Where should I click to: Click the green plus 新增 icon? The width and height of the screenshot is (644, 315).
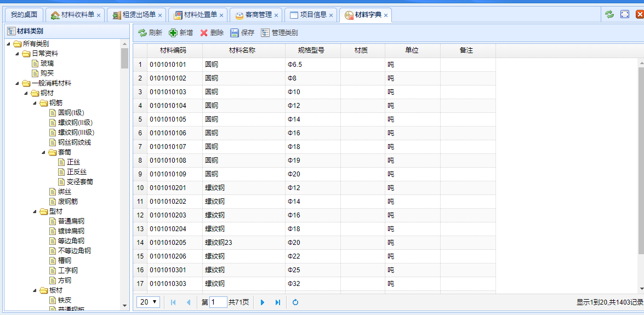click(173, 33)
